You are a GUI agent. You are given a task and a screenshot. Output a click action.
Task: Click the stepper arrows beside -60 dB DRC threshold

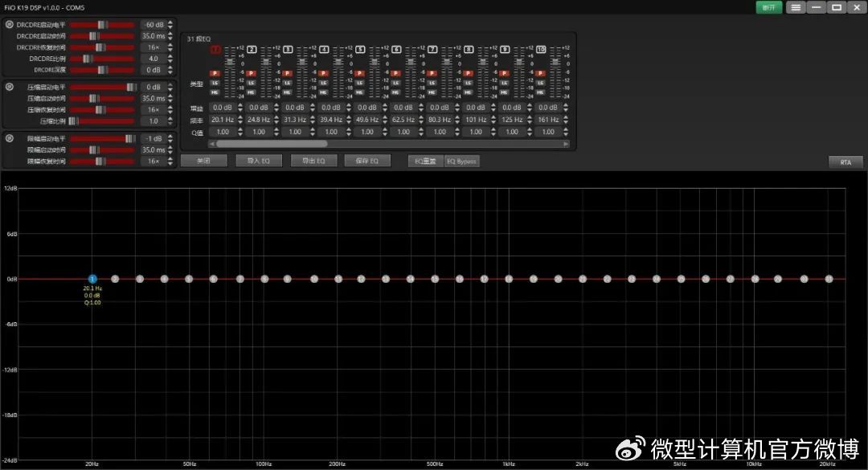pyautogui.click(x=170, y=25)
